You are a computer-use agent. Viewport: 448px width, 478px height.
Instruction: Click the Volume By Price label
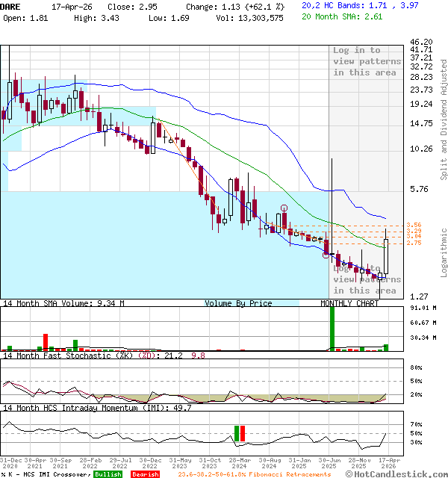(238, 303)
